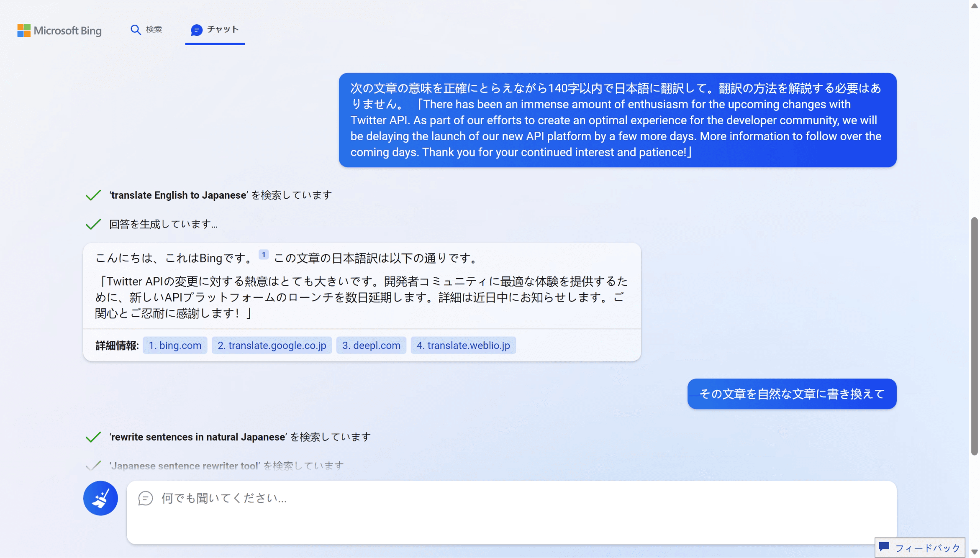
Task: Click the magnifying glass search icon
Action: [135, 30]
